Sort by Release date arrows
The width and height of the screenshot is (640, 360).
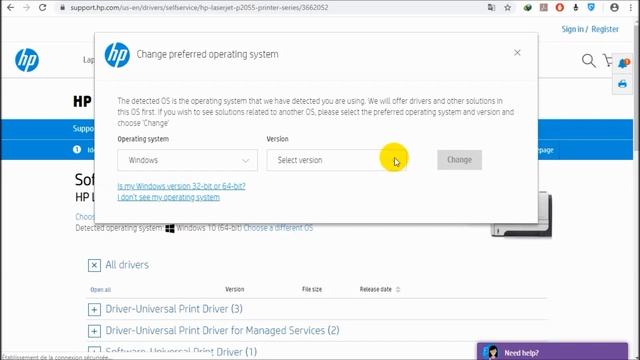click(398, 289)
